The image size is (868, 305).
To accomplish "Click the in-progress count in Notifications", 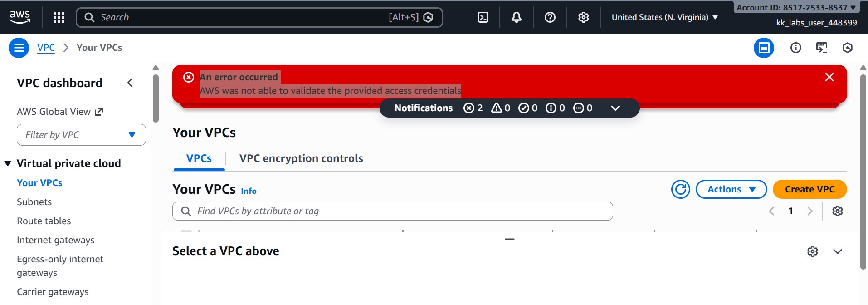I will (583, 108).
